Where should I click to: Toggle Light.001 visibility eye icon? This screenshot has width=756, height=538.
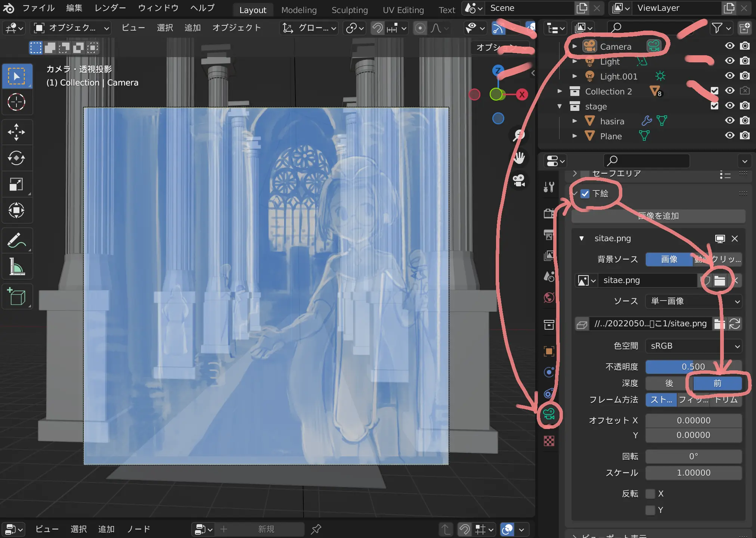click(x=729, y=76)
